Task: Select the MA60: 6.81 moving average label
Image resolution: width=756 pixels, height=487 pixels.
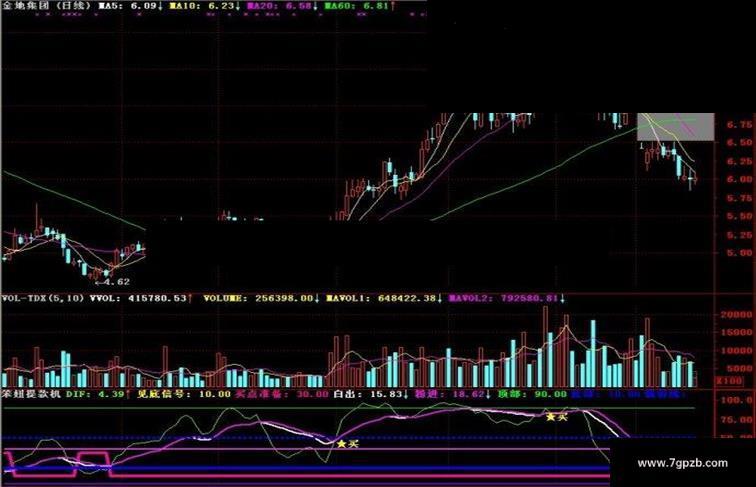Action: [360, 6]
